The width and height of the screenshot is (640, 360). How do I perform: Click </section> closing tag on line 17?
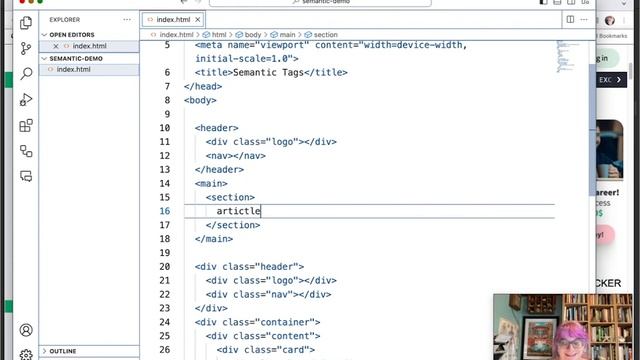[233, 225]
